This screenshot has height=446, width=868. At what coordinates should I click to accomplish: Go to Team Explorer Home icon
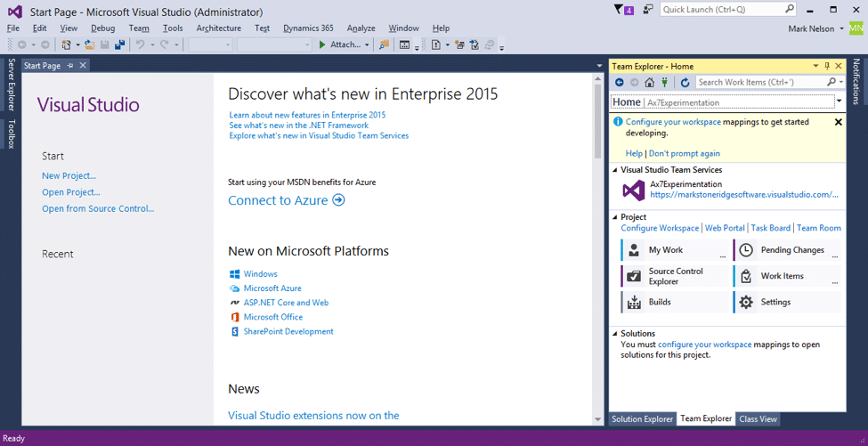[x=649, y=83]
